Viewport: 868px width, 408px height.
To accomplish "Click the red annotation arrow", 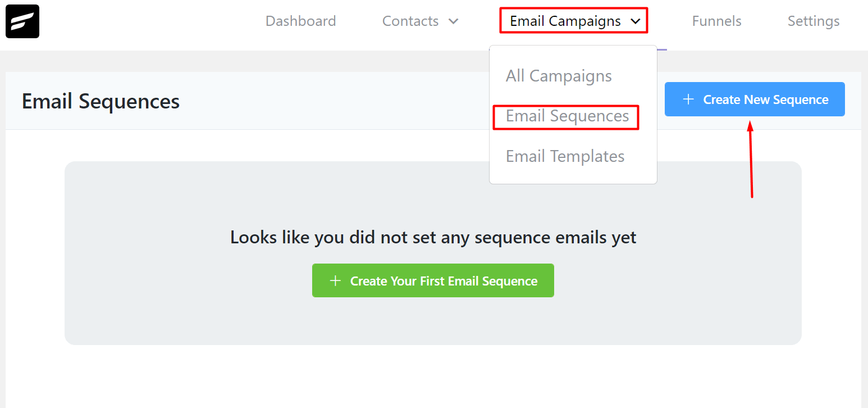I will coord(751,160).
